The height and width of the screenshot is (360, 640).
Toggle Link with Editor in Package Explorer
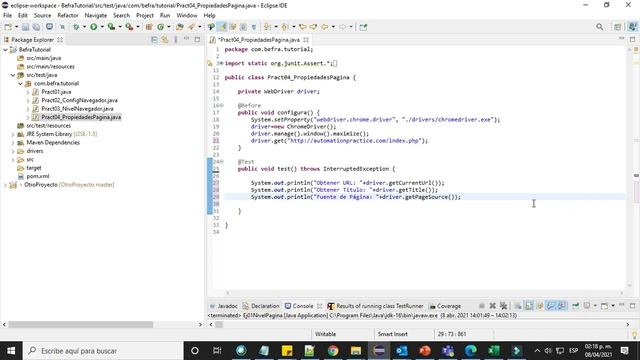pos(165,40)
